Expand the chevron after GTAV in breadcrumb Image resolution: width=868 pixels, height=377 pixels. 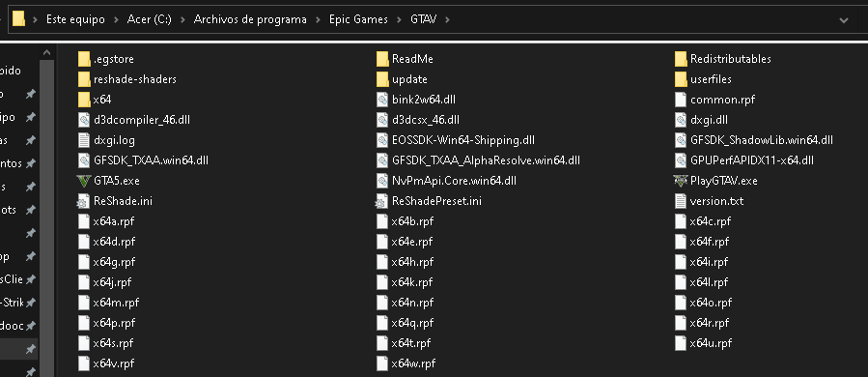[447, 19]
